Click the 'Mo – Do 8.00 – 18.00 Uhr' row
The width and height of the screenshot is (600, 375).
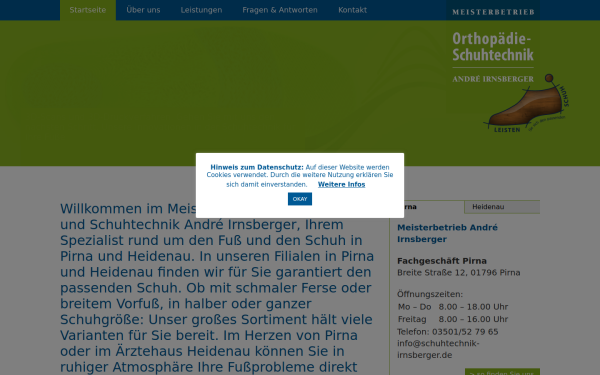tap(453, 307)
